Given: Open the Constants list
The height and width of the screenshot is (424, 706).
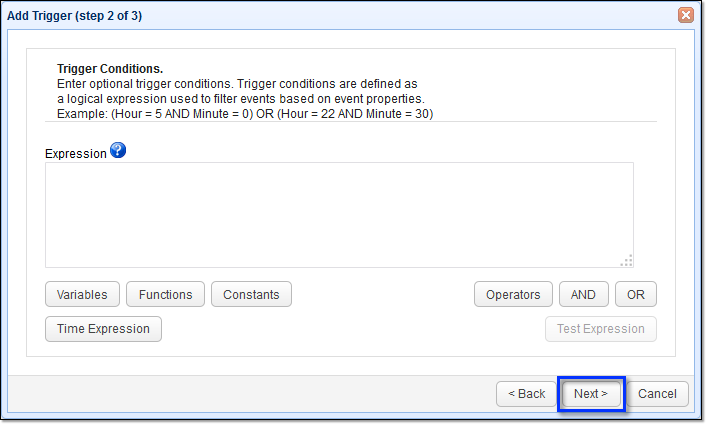Looking at the screenshot, I should 251,294.
